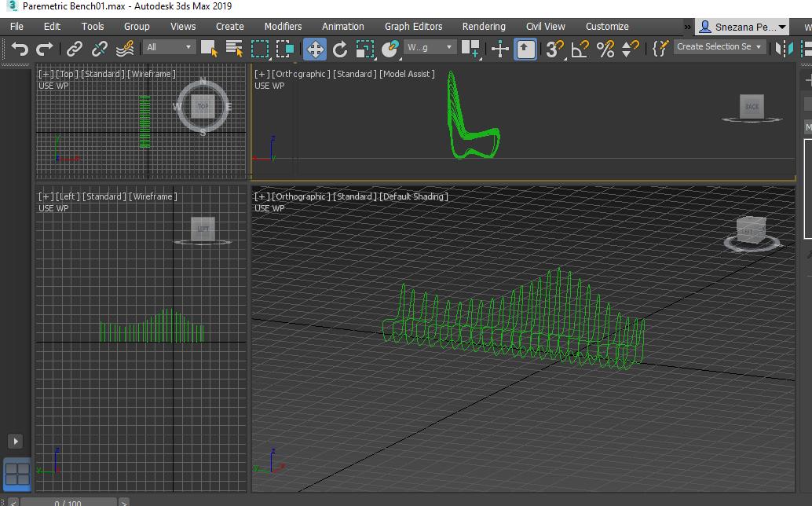Select the green bench profile in the Model Assist viewport

tap(472, 116)
